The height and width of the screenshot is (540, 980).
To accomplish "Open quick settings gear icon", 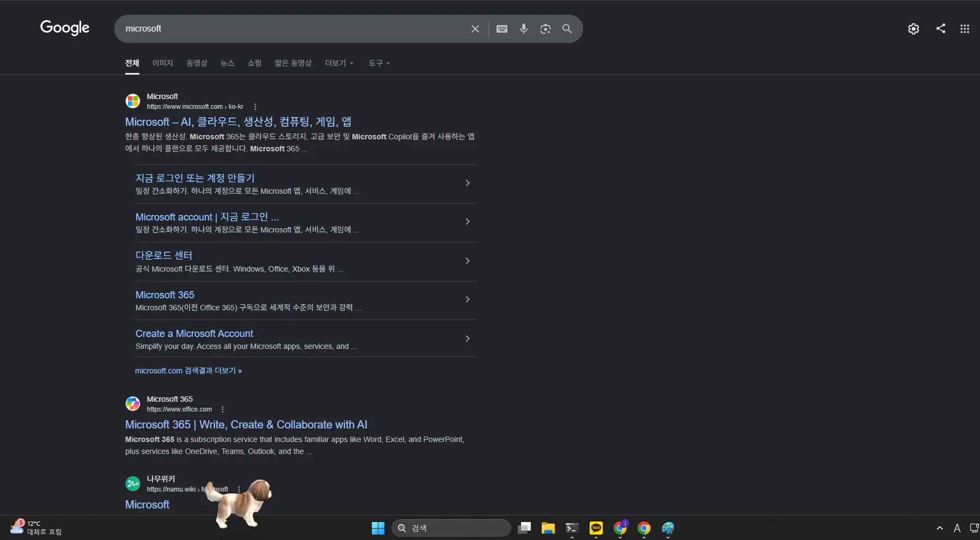I will pos(914,29).
